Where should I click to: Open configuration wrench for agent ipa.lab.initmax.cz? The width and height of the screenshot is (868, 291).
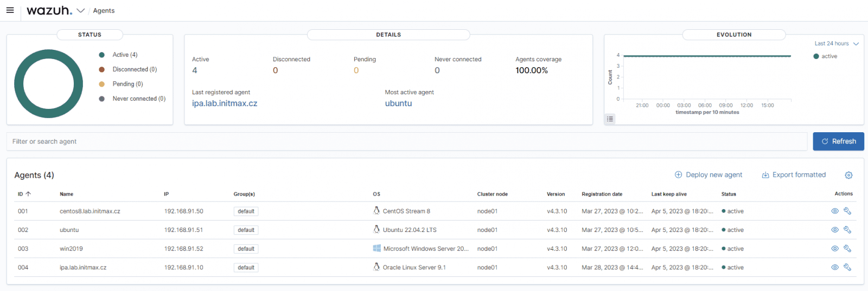coord(847,268)
